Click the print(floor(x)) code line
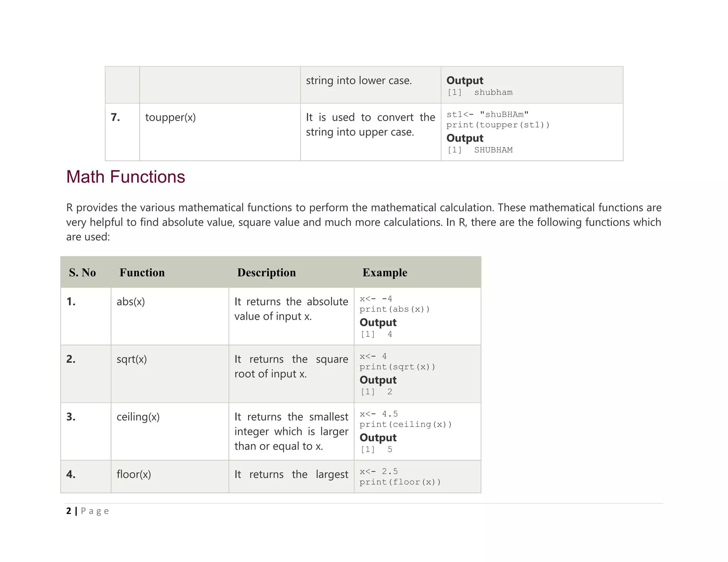 click(400, 482)
